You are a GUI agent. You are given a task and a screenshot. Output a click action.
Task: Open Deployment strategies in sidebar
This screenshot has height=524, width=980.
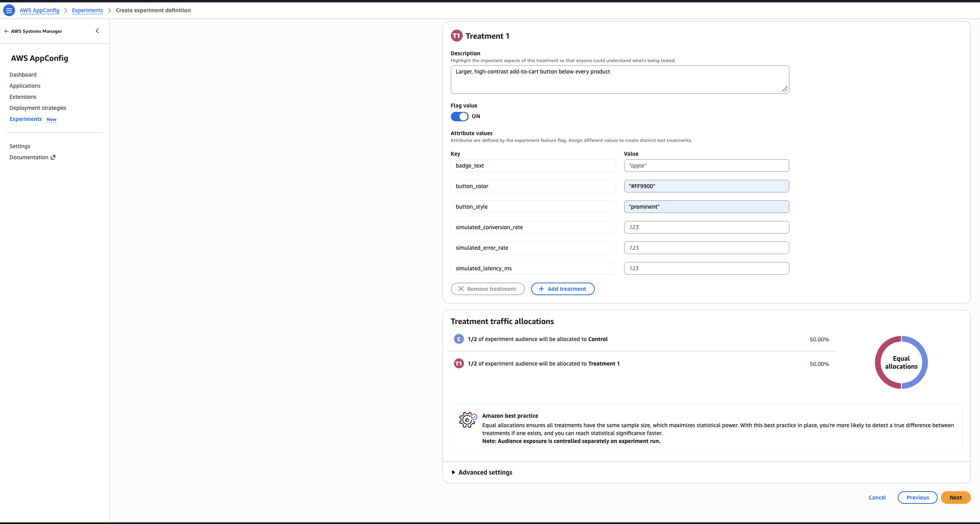38,108
